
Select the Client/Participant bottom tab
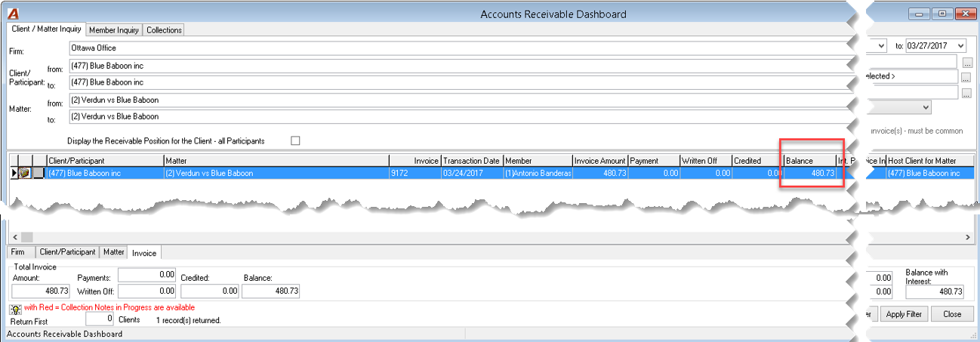[x=68, y=252]
